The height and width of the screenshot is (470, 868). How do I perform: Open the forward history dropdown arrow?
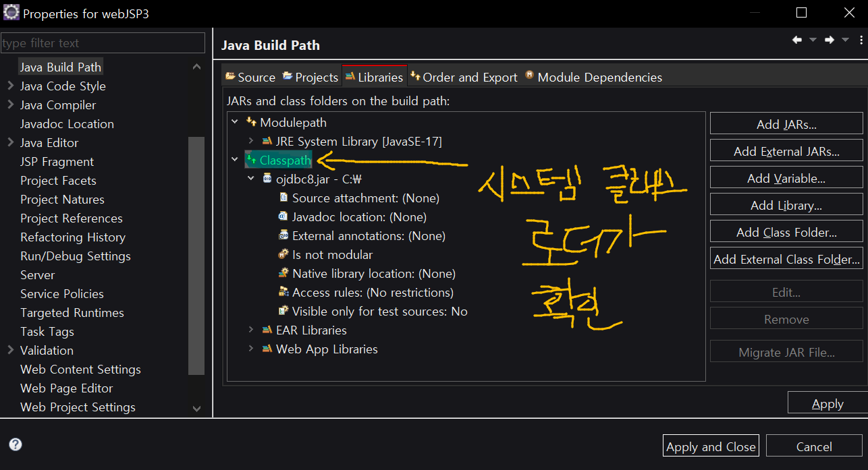[845, 40]
